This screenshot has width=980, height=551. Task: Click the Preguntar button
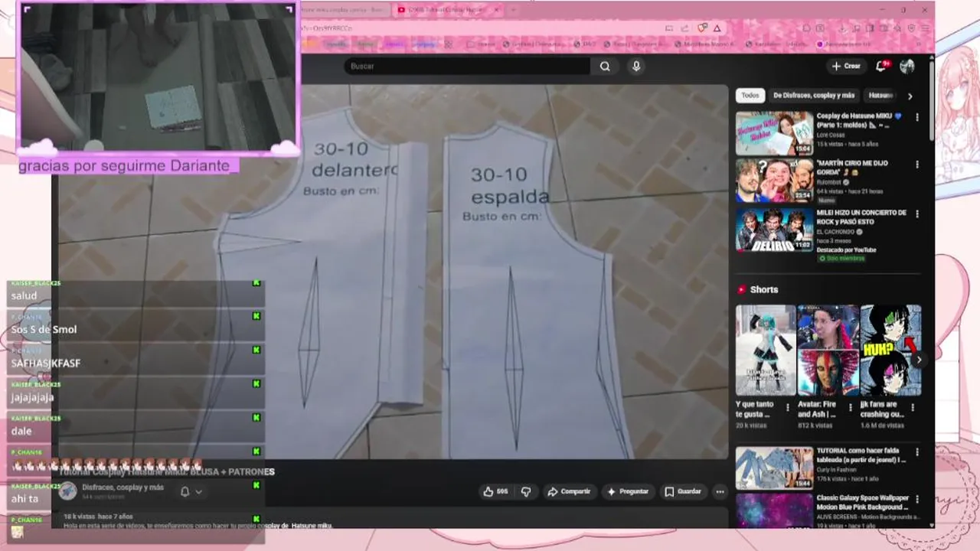[x=628, y=491]
